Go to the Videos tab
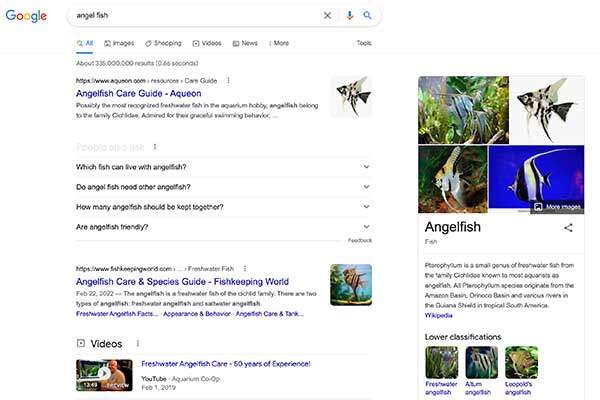The width and height of the screenshot is (600, 400). 207,43
